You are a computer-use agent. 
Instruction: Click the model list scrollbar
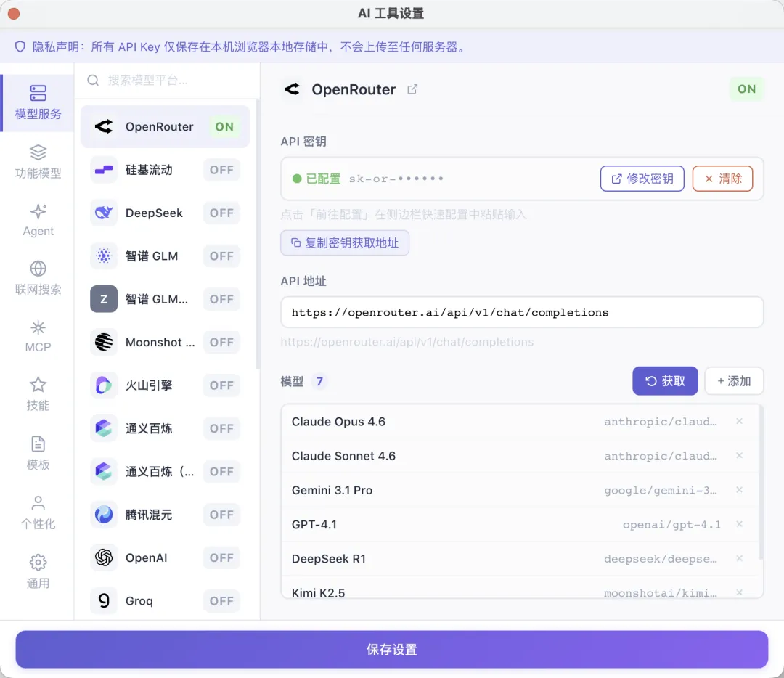761,483
